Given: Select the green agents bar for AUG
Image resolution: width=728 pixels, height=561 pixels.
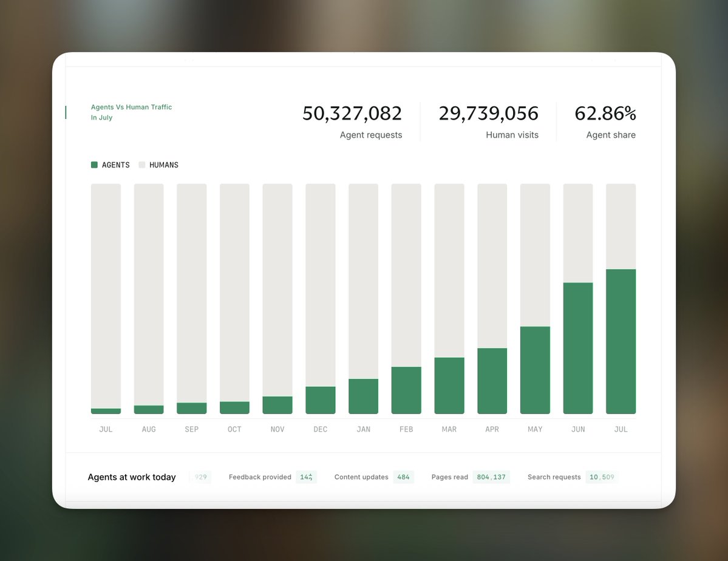Looking at the screenshot, I should pos(149,410).
